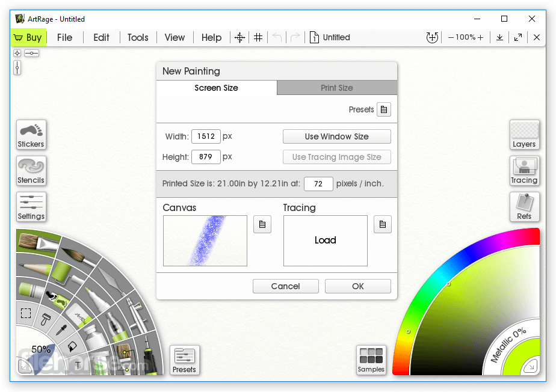Select the Airbrush tool
Screen dimensions: 556x392
[x=135, y=316]
